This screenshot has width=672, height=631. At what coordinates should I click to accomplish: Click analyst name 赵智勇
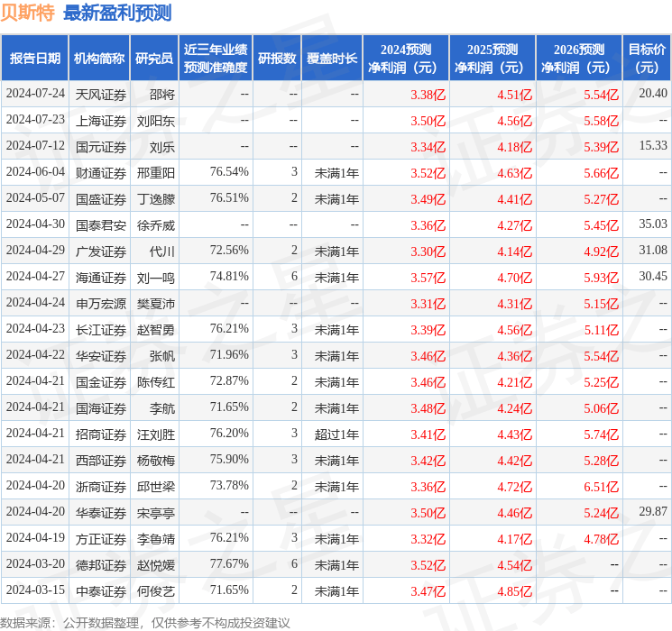click(155, 330)
